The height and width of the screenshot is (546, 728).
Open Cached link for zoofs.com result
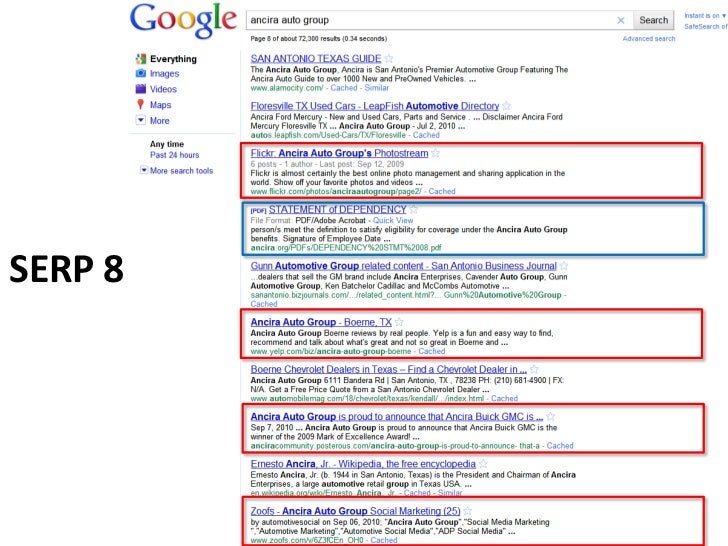click(x=384, y=540)
